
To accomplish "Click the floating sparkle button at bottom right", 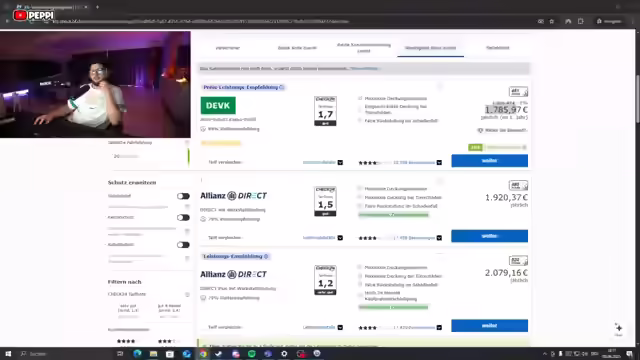I will pyautogui.click(x=619, y=329).
